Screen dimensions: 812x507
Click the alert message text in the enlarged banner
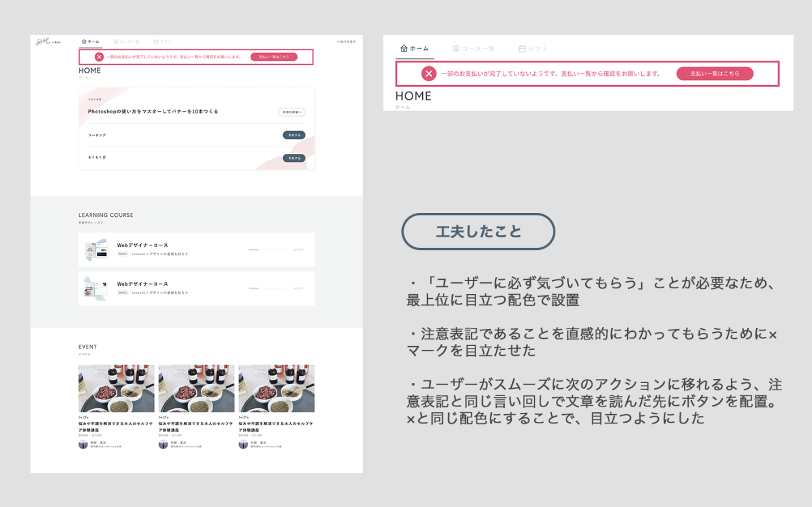point(551,73)
